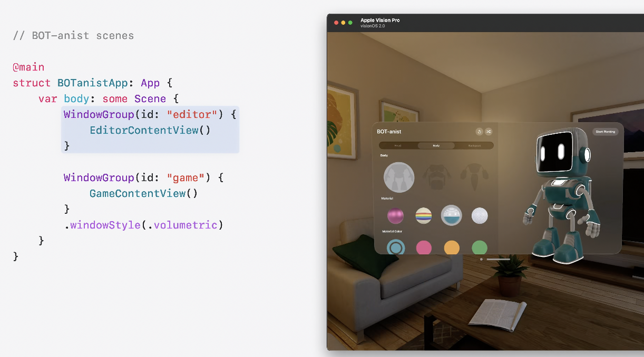Choose the second body style thumbnail
The image size is (644, 357).
click(x=436, y=177)
